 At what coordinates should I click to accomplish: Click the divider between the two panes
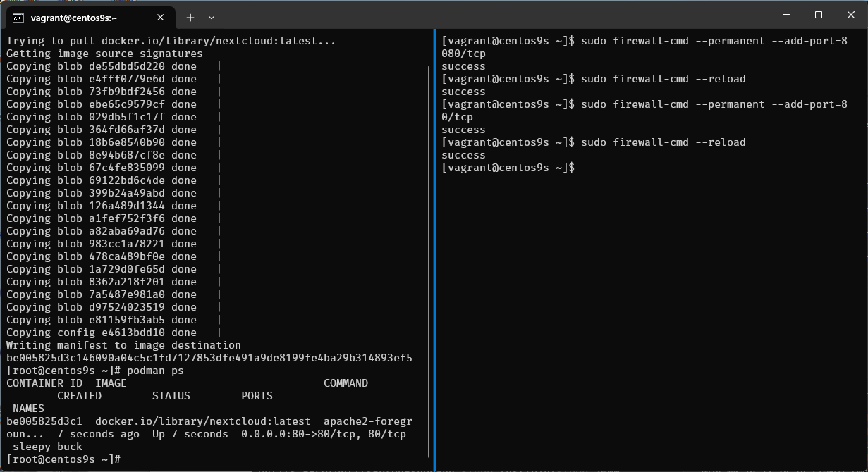point(435,247)
